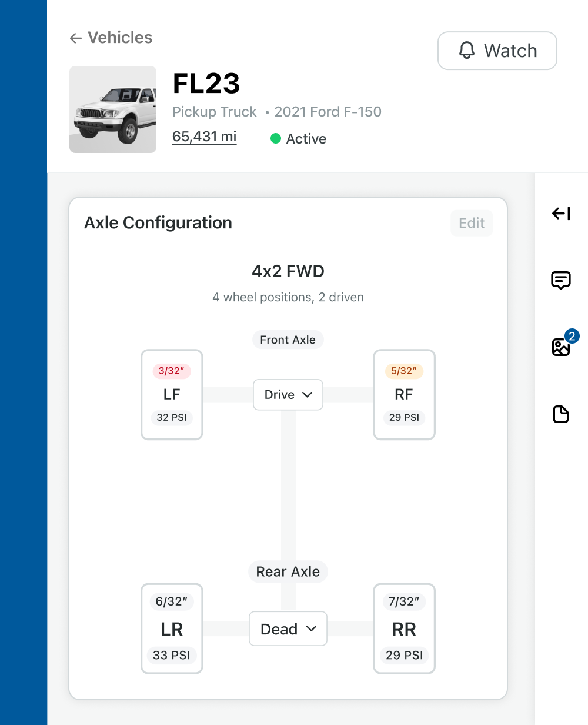This screenshot has width=588, height=725.
Task: Select the LF wheel position card
Action: (x=172, y=394)
